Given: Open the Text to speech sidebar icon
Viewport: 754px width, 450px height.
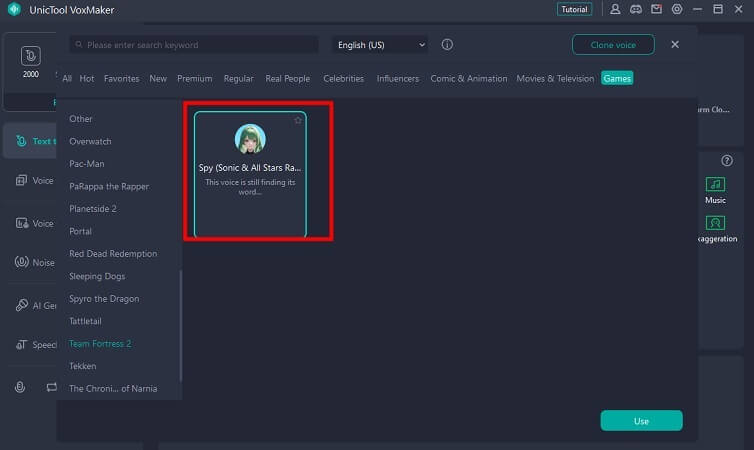Looking at the screenshot, I should [21, 140].
